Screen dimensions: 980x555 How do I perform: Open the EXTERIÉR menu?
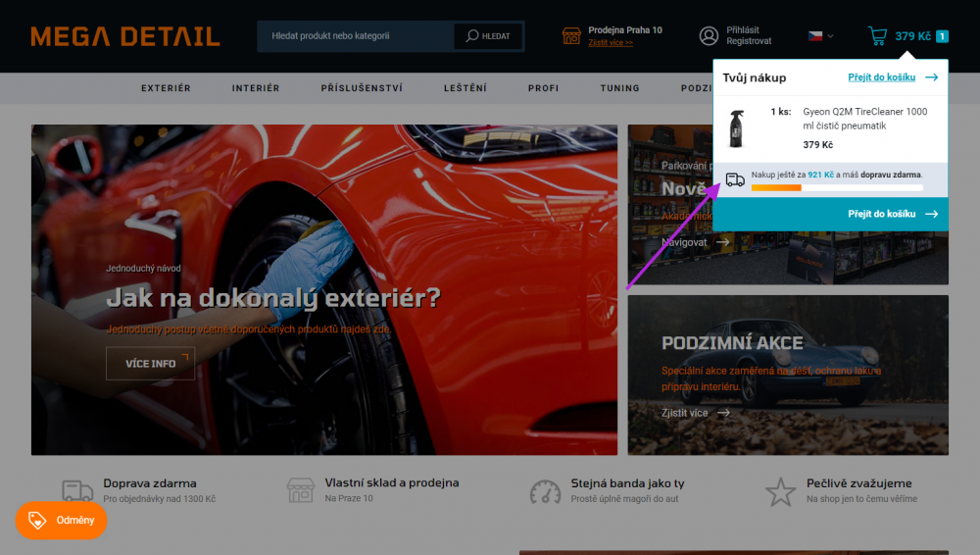[166, 88]
